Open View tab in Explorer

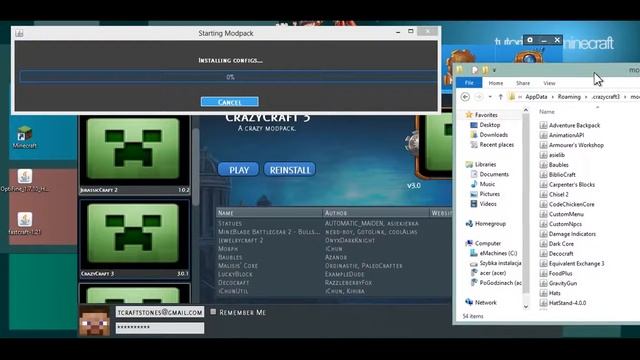click(x=549, y=83)
